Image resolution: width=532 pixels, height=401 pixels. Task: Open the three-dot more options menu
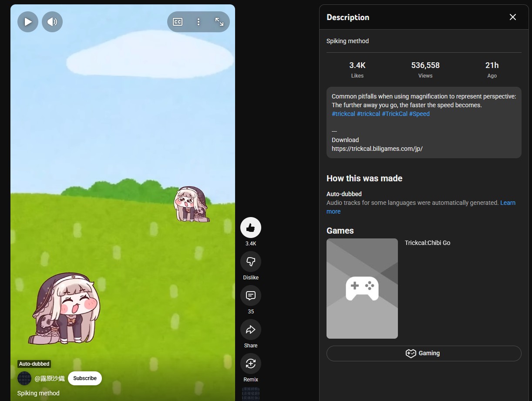click(199, 22)
